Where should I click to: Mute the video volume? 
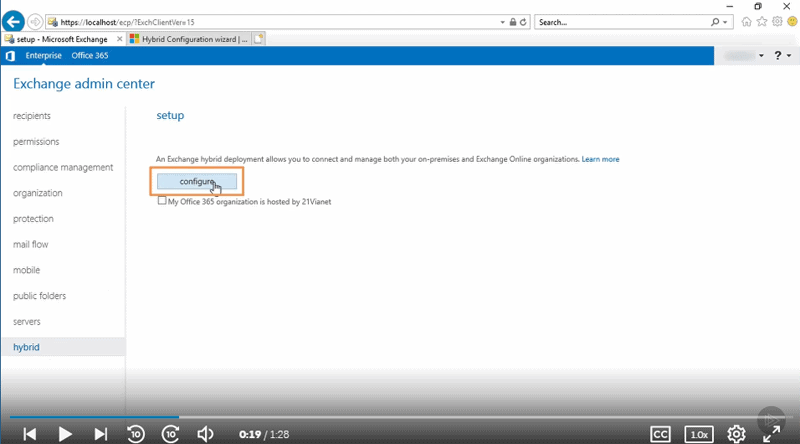[x=205, y=434]
